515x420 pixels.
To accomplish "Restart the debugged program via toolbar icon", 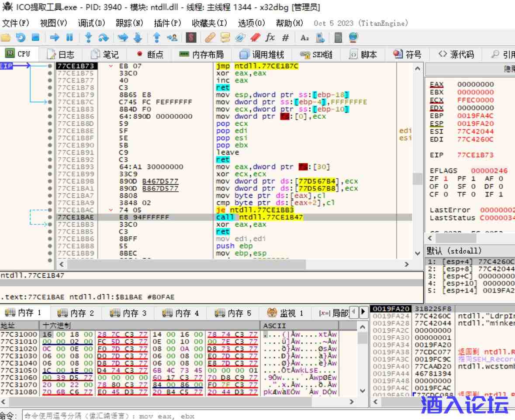I will coord(21,38).
